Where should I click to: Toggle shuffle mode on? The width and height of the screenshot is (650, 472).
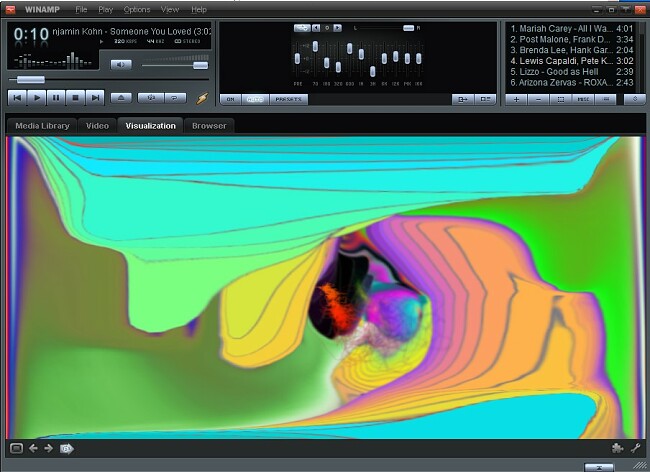pyautogui.click(x=151, y=98)
